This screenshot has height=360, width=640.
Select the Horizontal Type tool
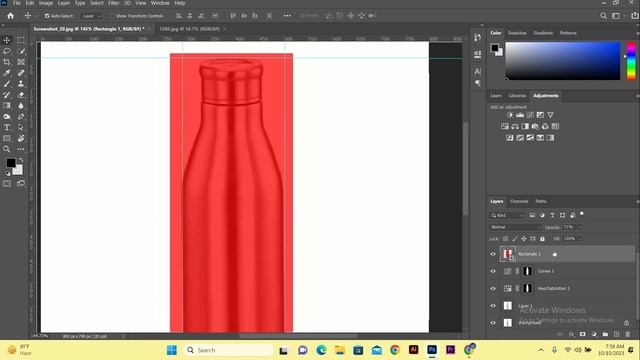point(7,127)
